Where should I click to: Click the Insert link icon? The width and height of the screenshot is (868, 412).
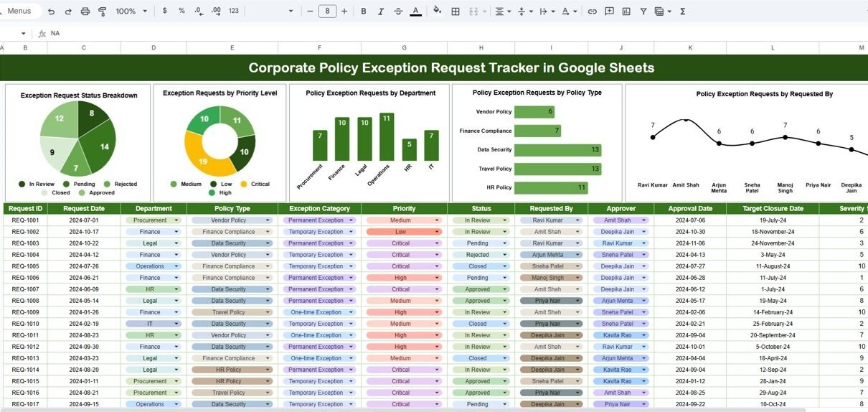pos(592,11)
